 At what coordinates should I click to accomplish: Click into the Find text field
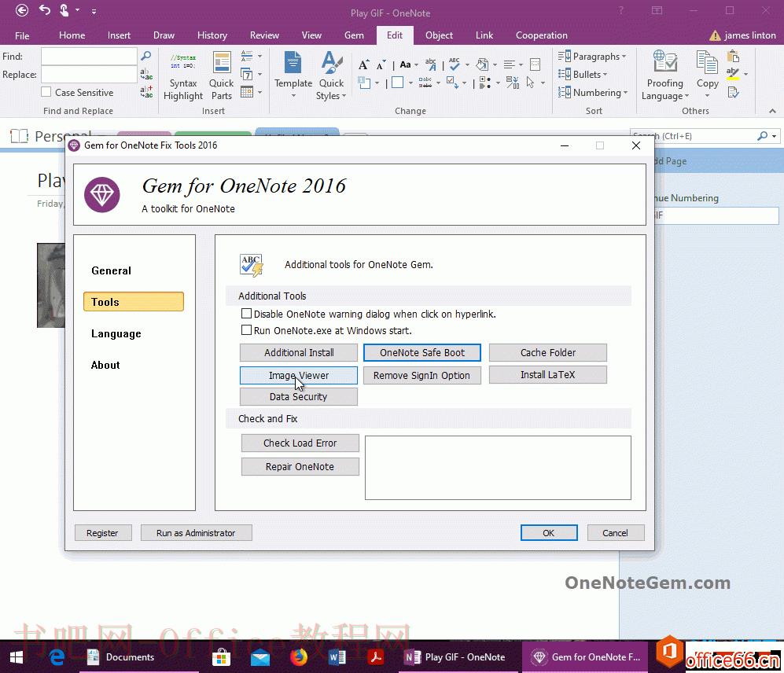point(89,56)
